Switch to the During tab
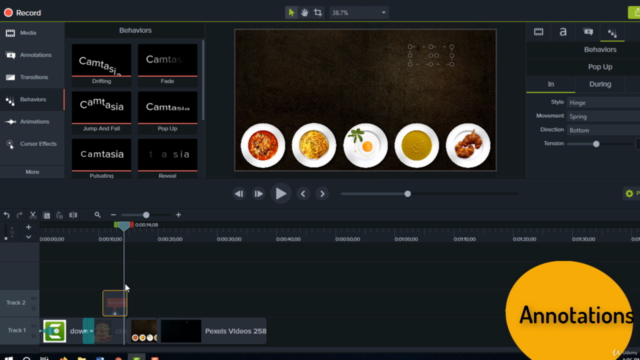The height and width of the screenshot is (360, 640). point(600,84)
